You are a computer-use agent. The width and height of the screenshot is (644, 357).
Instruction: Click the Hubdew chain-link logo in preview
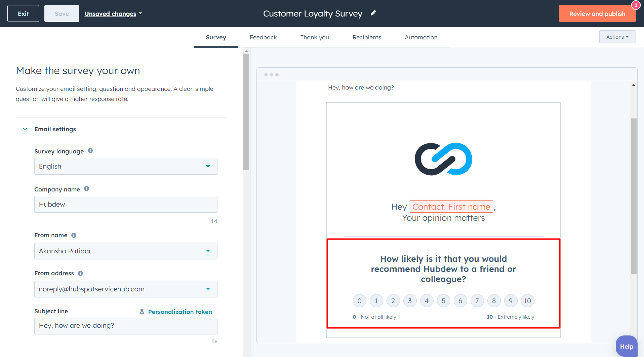[443, 159]
